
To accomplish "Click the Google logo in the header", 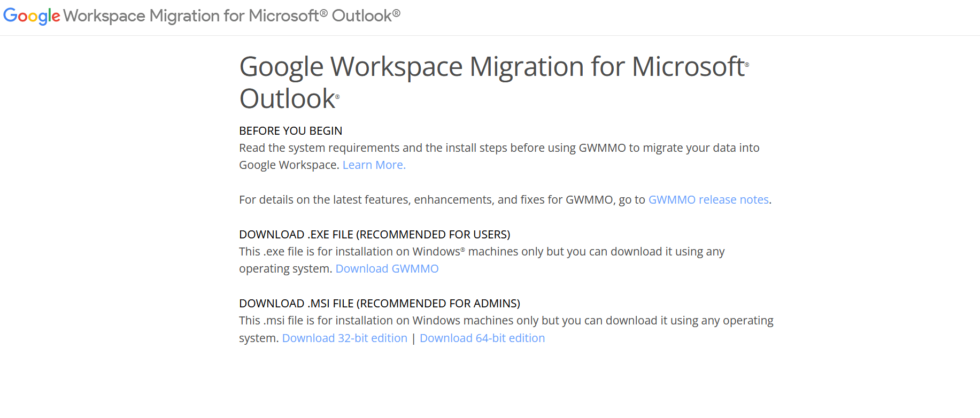I will pos(32,16).
